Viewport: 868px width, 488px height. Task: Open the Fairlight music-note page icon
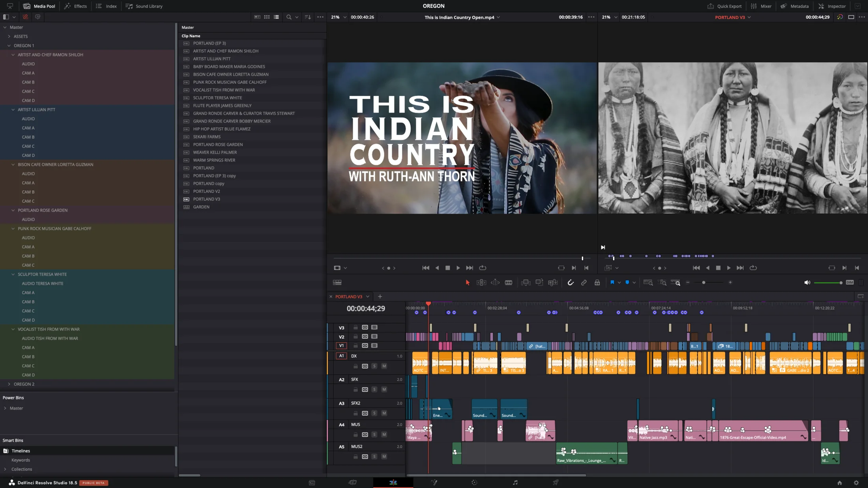(x=515, y=482)
